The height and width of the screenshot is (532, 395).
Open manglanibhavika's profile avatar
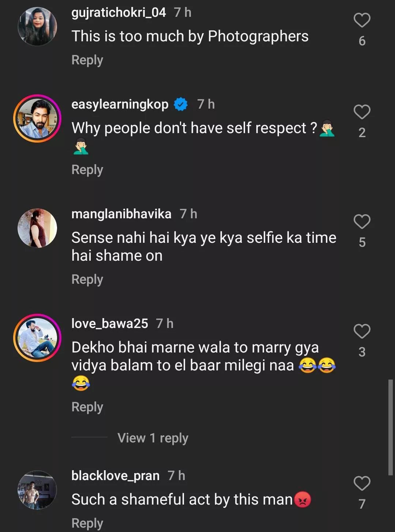[x=37, y=228]
